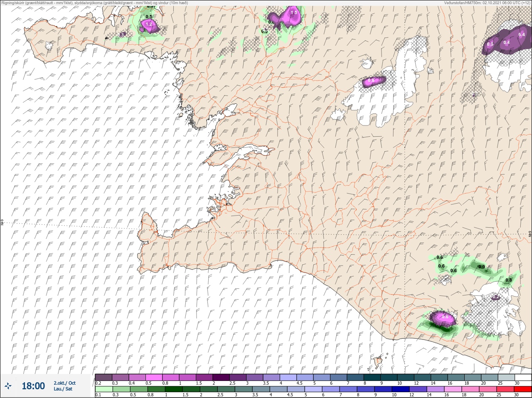Viewport: 532px width, 398px height.
Task: Select lower legend swatch between 25 and 30
Action: click(505, 389)
